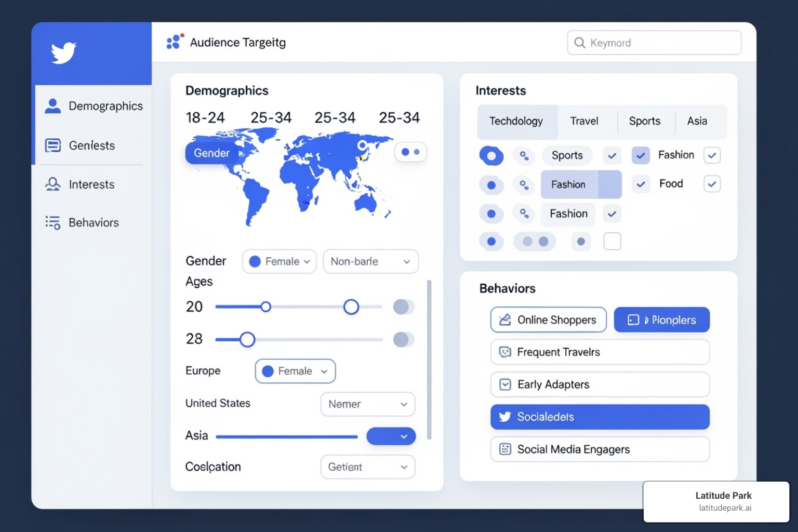Click the age 28 slider handle
The image size is (798, 532).
(247, 340)
